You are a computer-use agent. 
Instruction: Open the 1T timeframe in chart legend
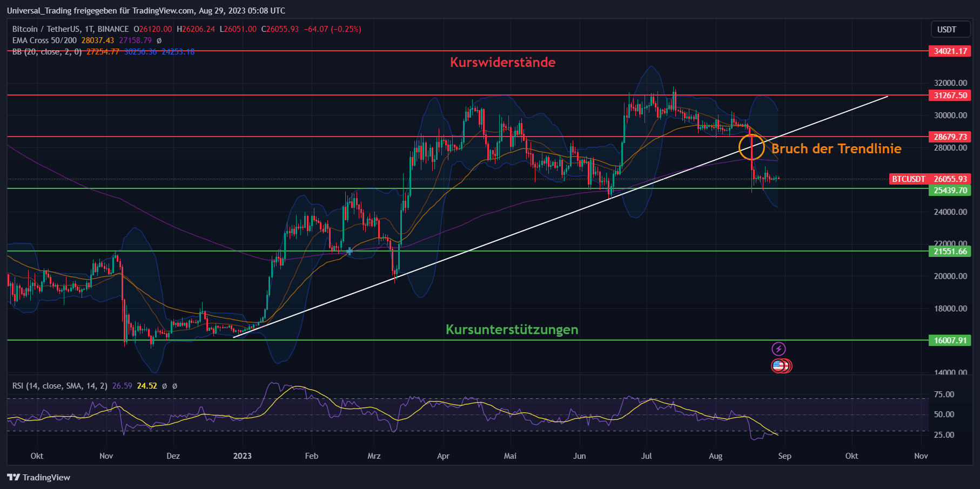(90, 29)
